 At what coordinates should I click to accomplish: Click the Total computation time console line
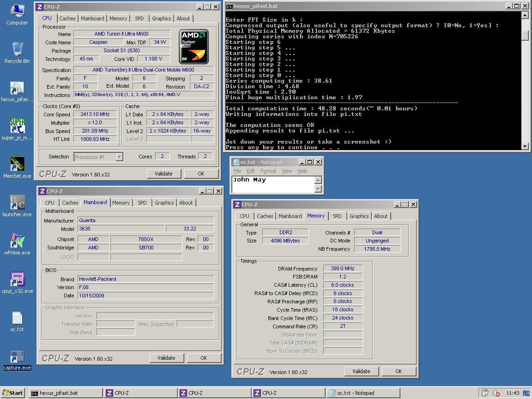[321, 109]
